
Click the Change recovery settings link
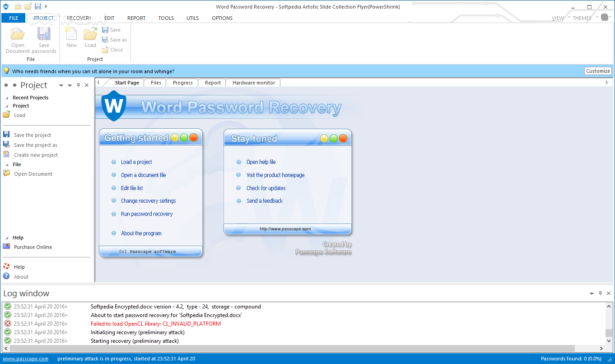148,201
